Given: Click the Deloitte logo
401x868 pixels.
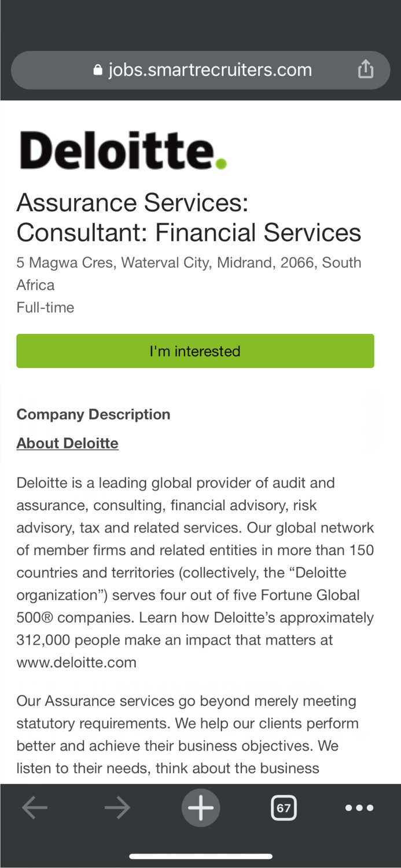Looking at the screenshot, I should click(123, 150).
